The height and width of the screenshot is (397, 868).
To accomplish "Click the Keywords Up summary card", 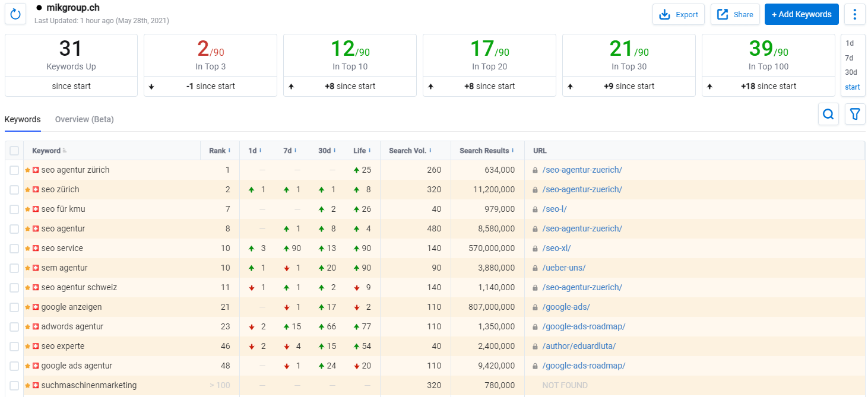I will click(x=71, y=65).
